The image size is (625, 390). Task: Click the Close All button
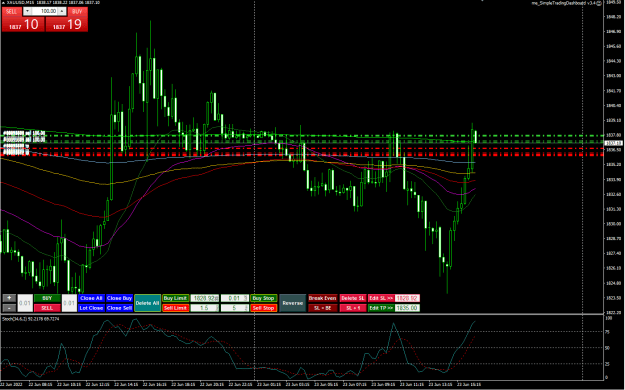point(91,298)
